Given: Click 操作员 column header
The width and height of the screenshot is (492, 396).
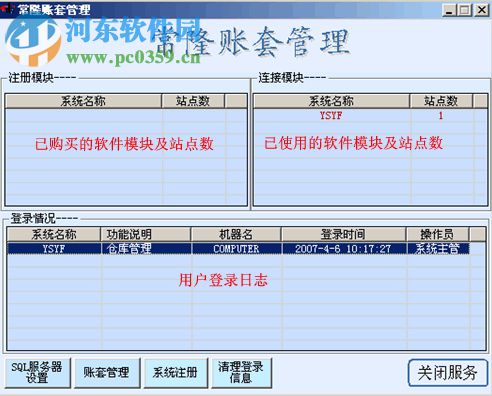Looking at the screenshot, I should [x=437, y=234].
